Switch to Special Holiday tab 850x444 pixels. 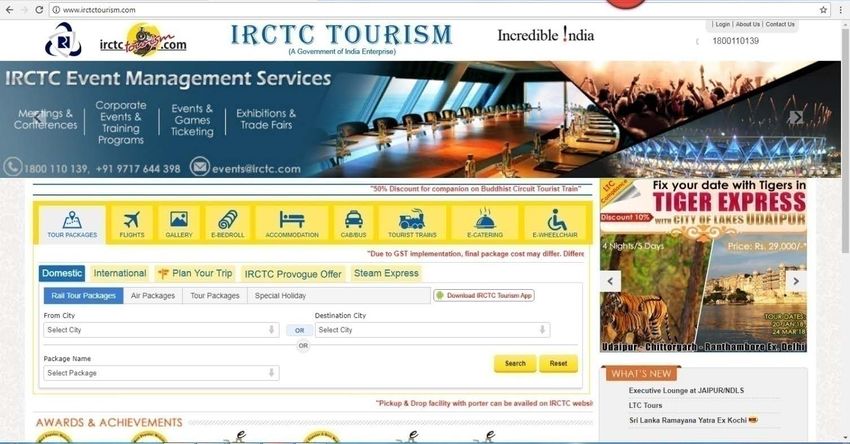click(280, 295)
